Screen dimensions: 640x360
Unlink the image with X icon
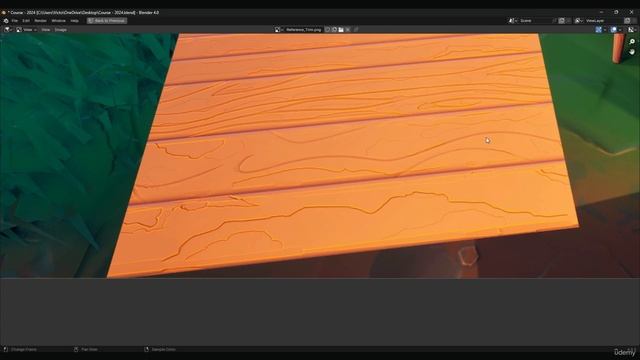(348, 29)
